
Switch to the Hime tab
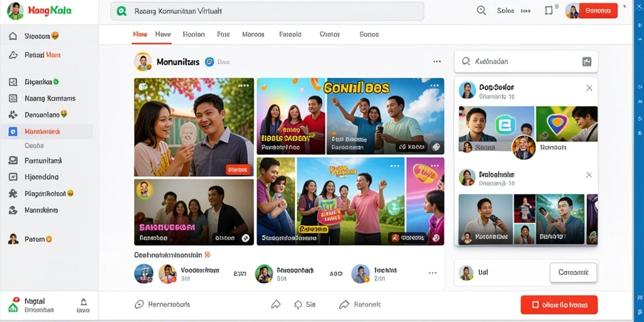pos(140,35)
